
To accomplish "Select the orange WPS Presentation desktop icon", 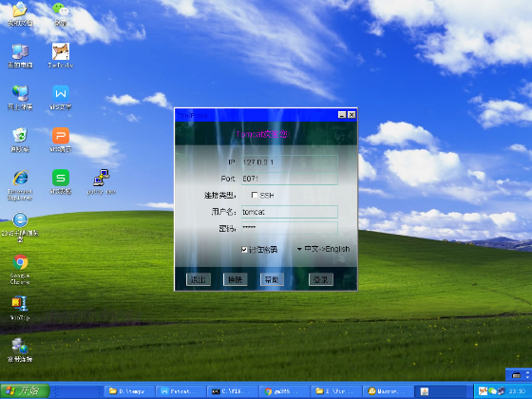I will (x=61, y=140).
